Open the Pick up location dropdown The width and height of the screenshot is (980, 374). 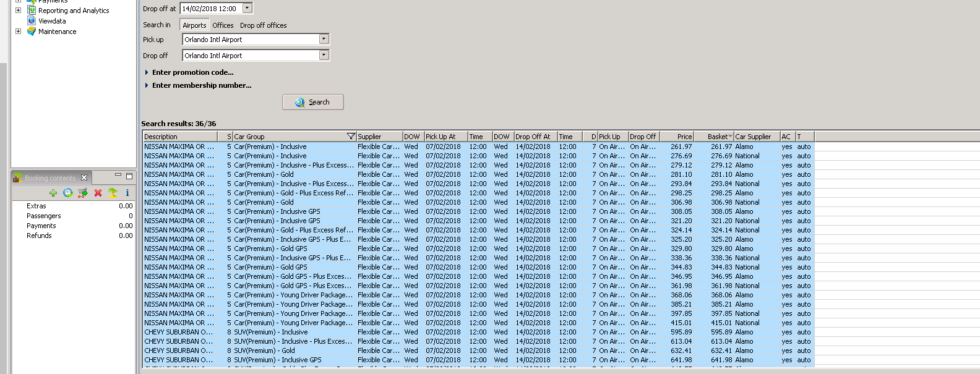click(x=324, y=39)
